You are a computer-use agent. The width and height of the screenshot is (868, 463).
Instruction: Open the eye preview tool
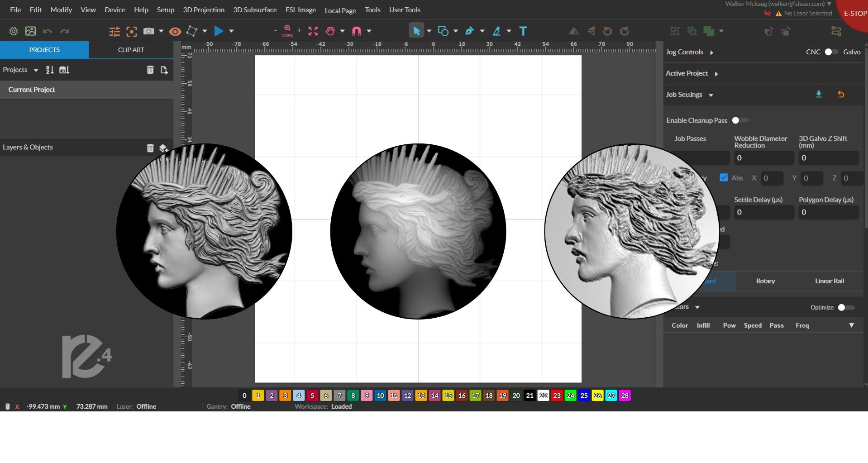[175, 31]
